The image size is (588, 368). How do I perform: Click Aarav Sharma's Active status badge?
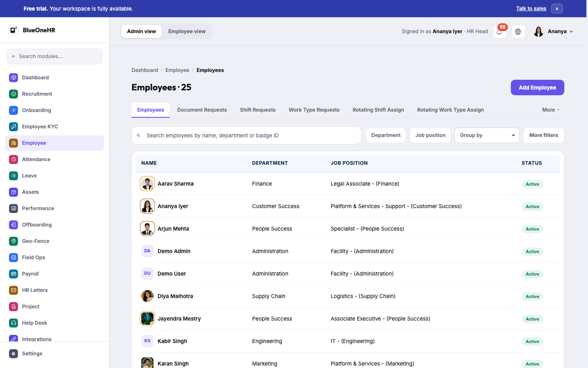[x=532, y=184]
